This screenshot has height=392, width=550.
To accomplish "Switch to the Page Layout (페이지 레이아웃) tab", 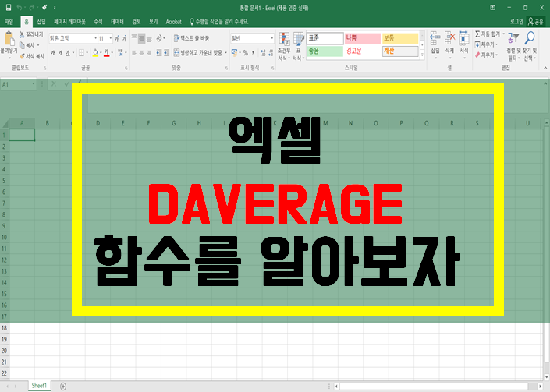I will click(x=69, y=22).
